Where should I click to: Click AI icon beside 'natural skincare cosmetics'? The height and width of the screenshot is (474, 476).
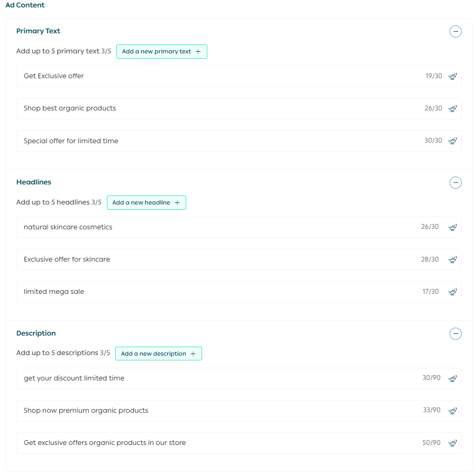pos(453,228)
